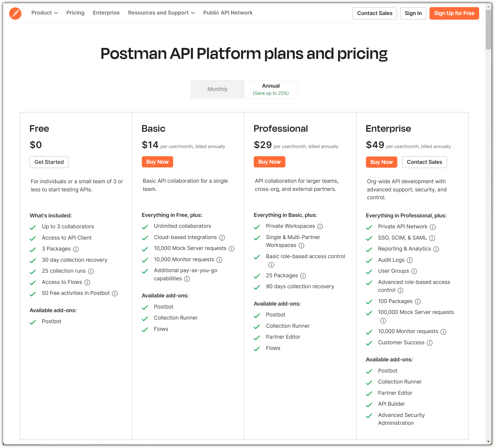Click info icon beside Cloud-based integrations
The width and height of the screenshot is (495, 448).
pos(222,238)
